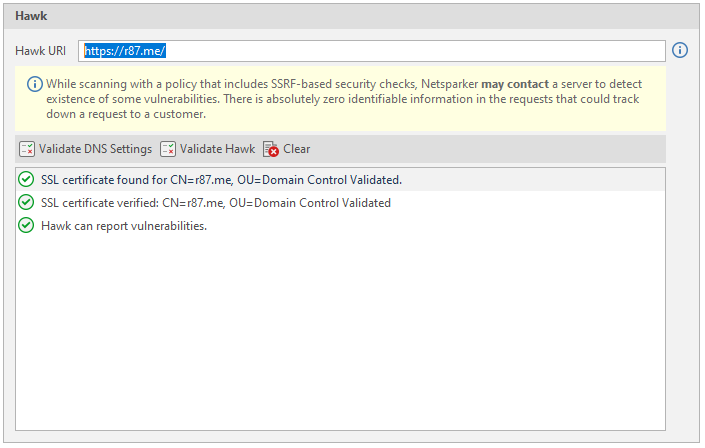705x448 pixels.
Task: Select the 'Hawk can report vulnerabilities' row
Action: 124,226
